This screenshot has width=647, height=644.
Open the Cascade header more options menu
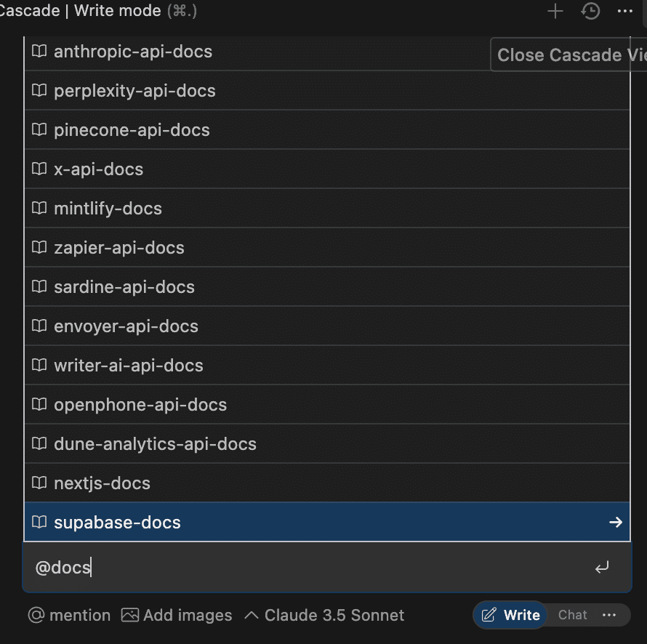[x=624, y=12]
